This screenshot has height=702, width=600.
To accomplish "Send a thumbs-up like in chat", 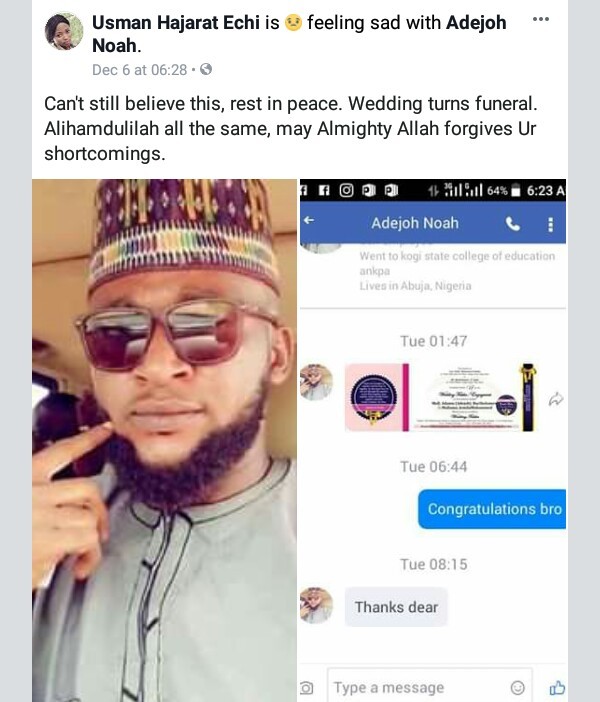I will (x=557, y=687).
